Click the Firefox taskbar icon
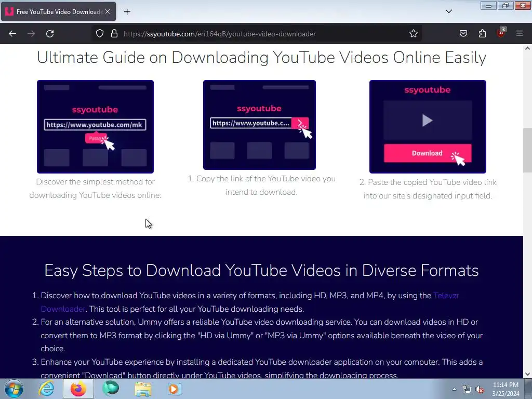This screenshot has width=532, height=399. pos(78,389)
